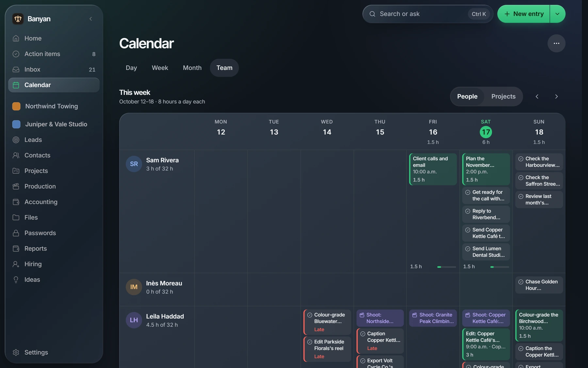The image size is (588, 368).
Task: Open 'Shoot: Granite Peak Climbin...' entry
Action: [x=433, y=318]
